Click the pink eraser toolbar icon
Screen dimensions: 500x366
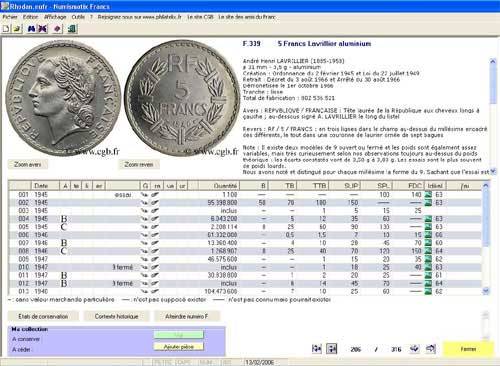click(57, 29)
